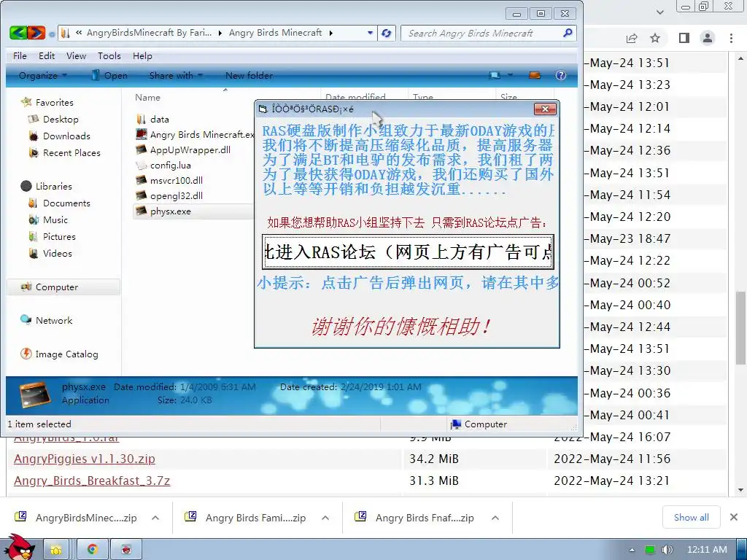The width and height of the screenshot is (747, 560).
Task: Click New folder in the toolbar
Action: [249, 75]
